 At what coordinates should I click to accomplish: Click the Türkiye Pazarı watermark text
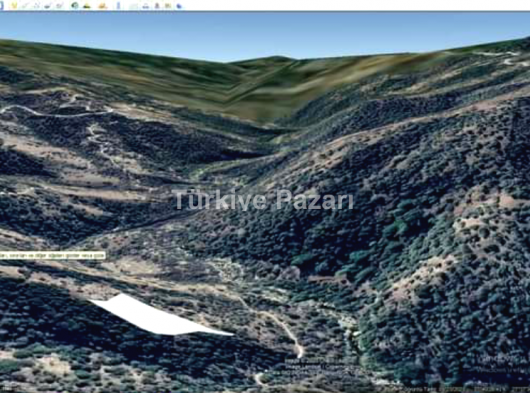264,199
